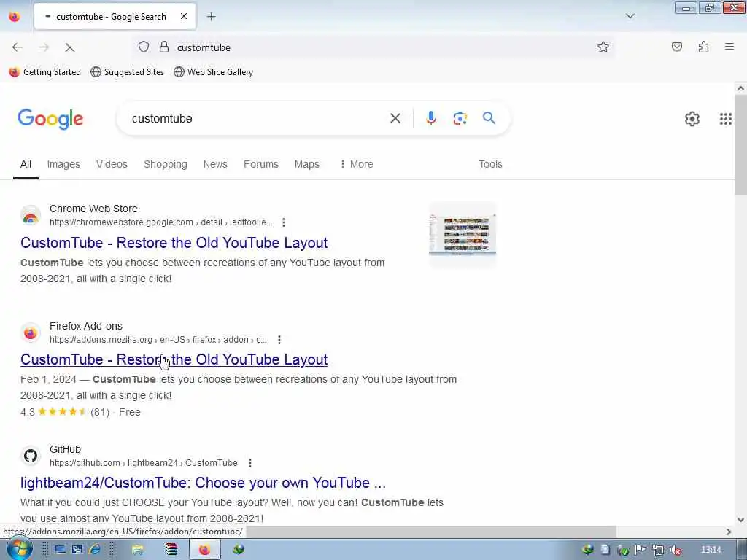
Task: Click the blue magnifier search button
Action: 489,118
